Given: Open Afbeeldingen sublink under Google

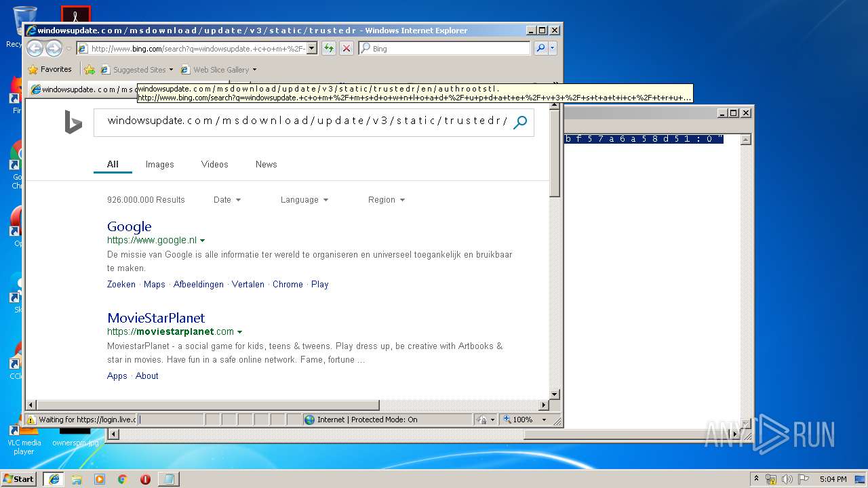Looking at the screenshot, I should pos(199,284).
